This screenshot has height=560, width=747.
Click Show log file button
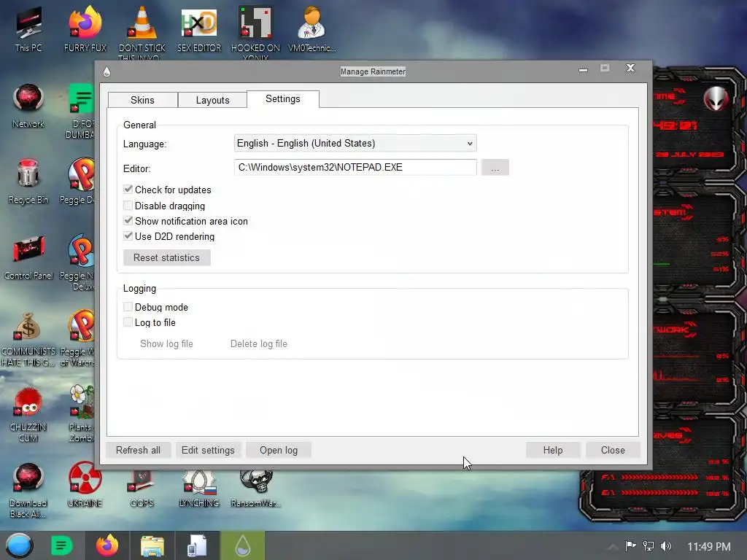coord(167,344)
